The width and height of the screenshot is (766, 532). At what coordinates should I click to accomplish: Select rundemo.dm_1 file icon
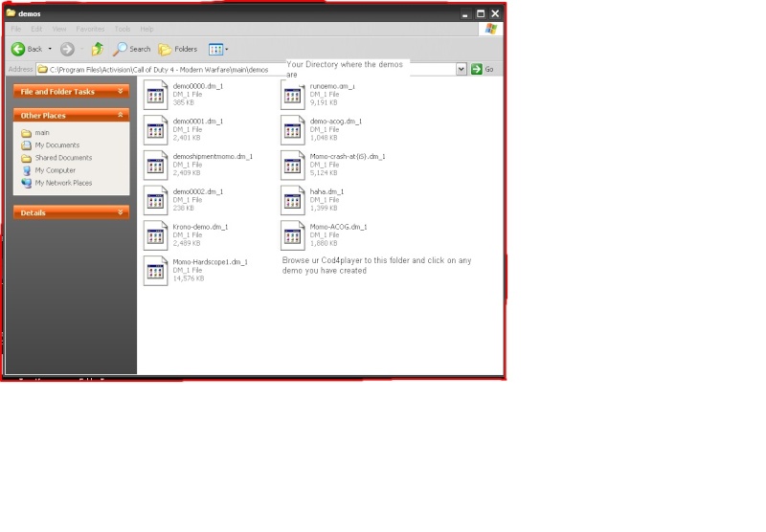tap(293, 95)
